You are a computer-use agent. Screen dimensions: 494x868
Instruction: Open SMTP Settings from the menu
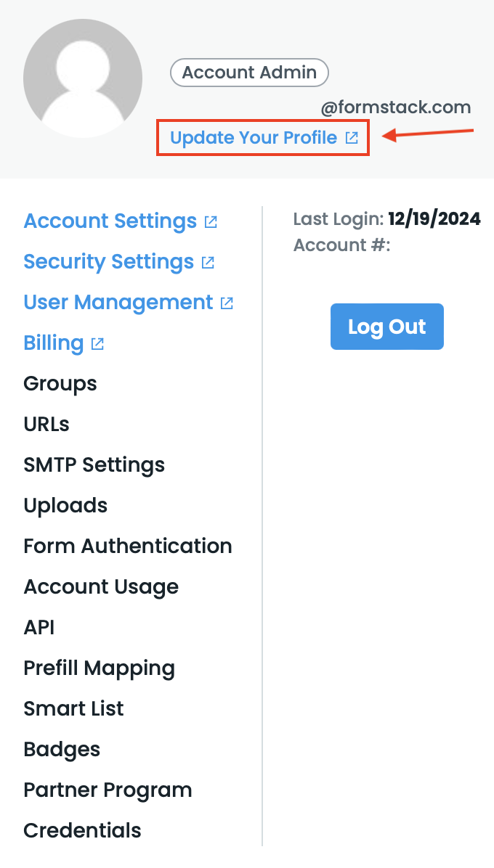[x=94, y=464]
